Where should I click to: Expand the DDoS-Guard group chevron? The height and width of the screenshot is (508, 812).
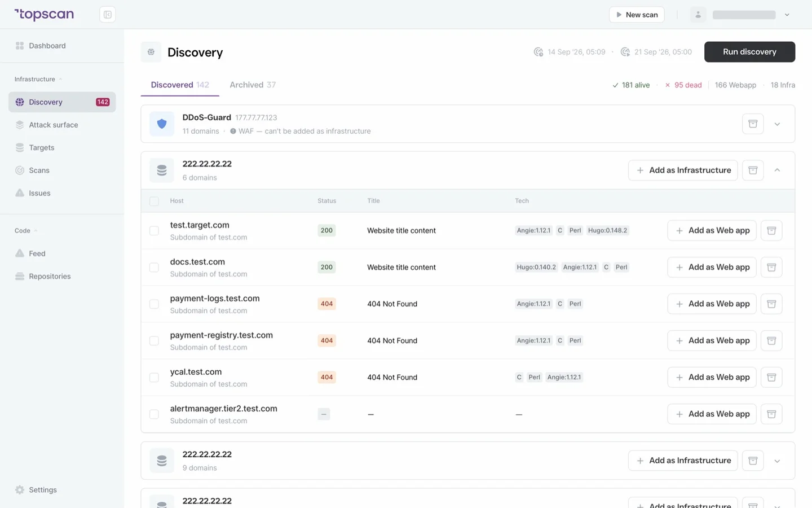tap(777, 124)
